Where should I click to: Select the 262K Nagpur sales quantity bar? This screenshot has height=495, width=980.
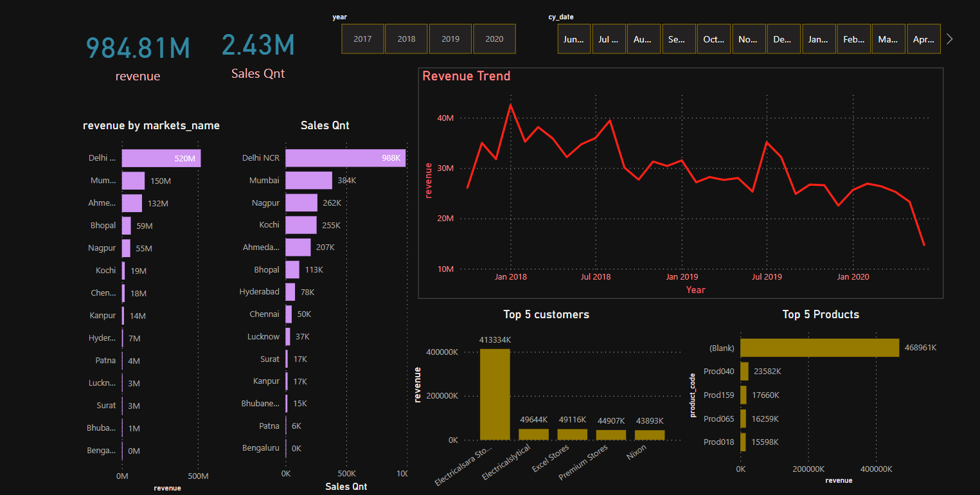click(x=301, y=203)
